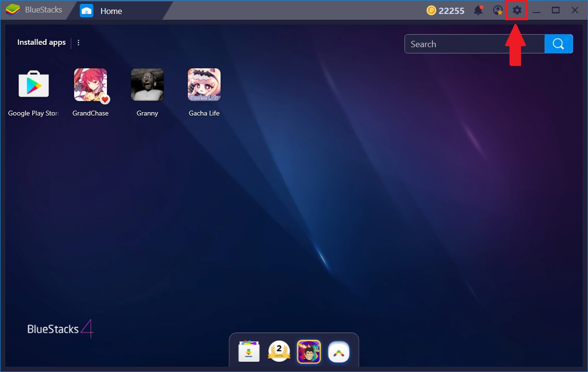Click the BlueStacks coin balance icon
This screenshot has height=372, width=588.
point(431,11)
